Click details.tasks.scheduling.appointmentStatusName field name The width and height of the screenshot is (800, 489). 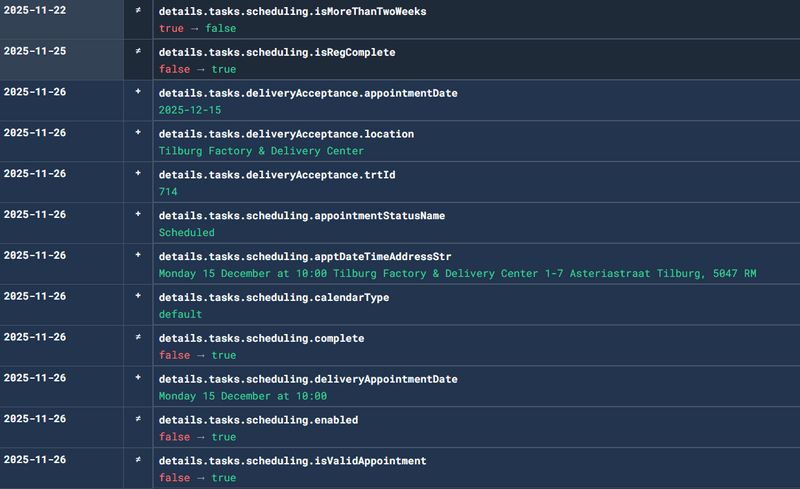click(302, 215)
